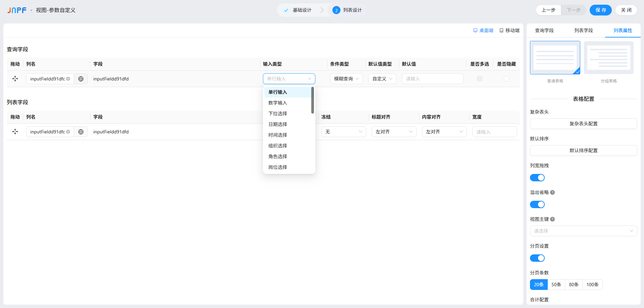
Task: Disable the 溢出省略 switch
Action: (x=537, y=204)
